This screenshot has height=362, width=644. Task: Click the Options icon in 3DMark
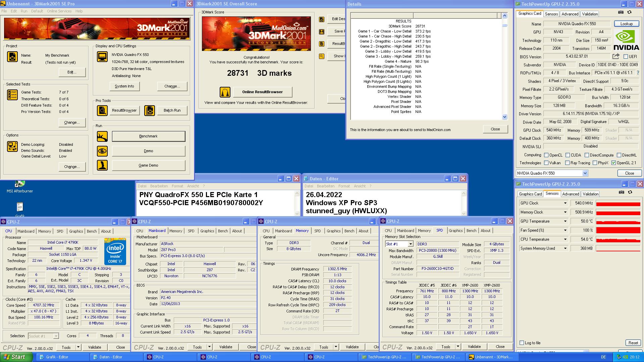tap(12, 146)
